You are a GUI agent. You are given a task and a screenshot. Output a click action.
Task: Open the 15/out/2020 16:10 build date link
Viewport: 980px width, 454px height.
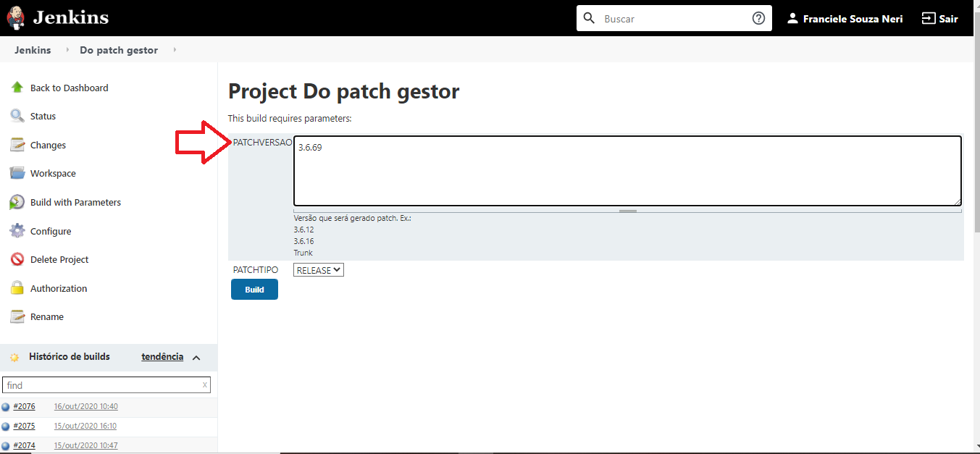point(85,426)
